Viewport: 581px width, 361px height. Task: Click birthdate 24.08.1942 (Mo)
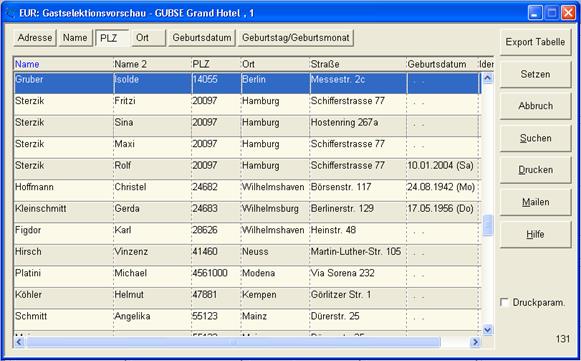pos(441,187)
